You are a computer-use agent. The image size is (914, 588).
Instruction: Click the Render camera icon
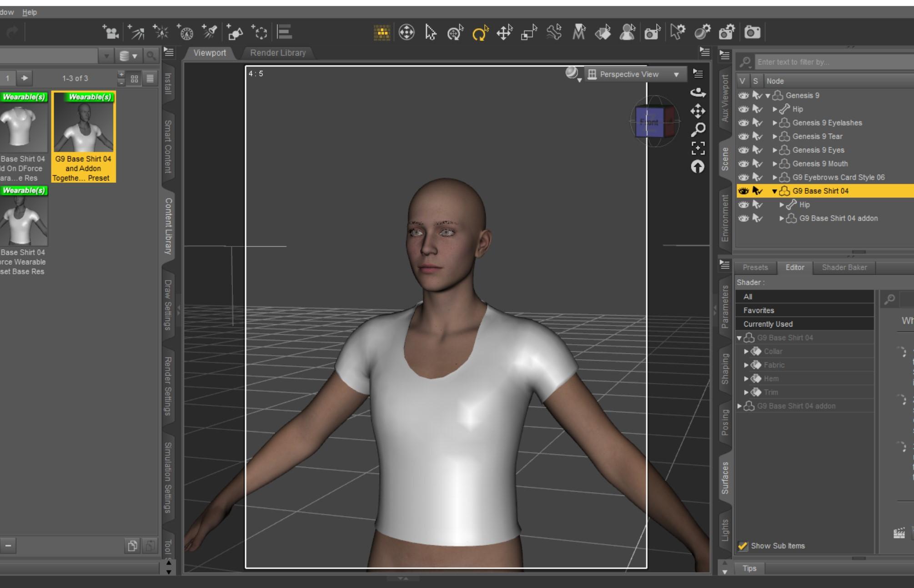pyautogui.click(x=752, y=32)
